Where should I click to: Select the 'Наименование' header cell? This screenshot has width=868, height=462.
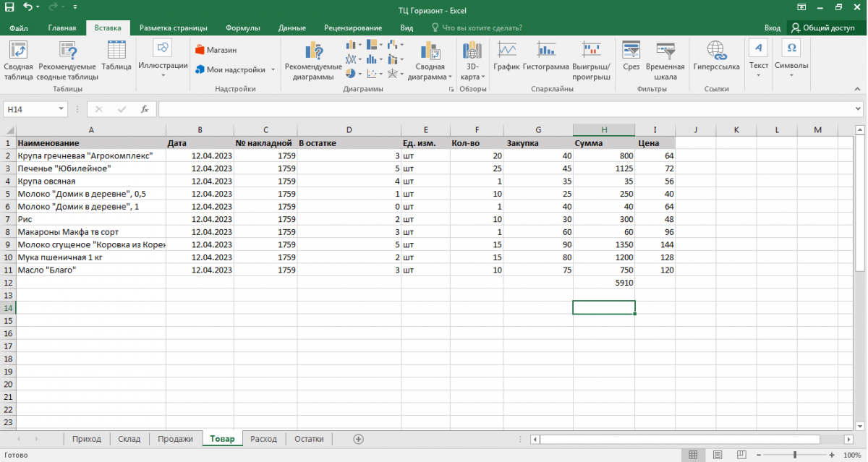click(91, 143)
